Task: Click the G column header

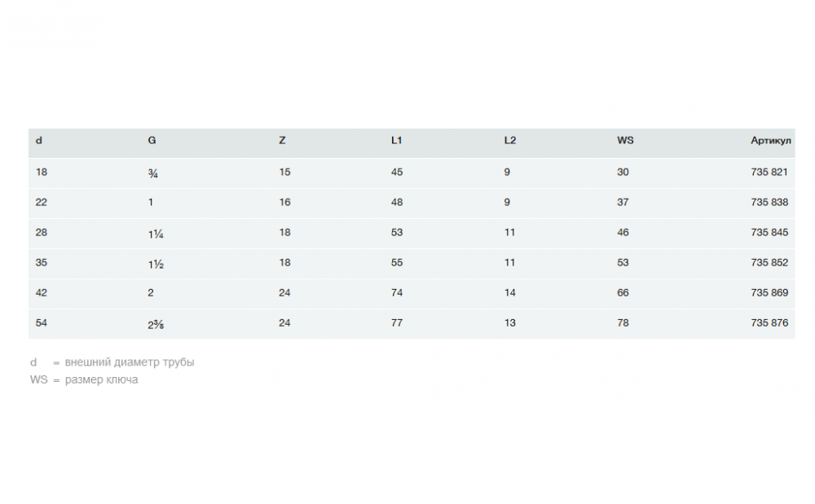Action: click(152, 141)
